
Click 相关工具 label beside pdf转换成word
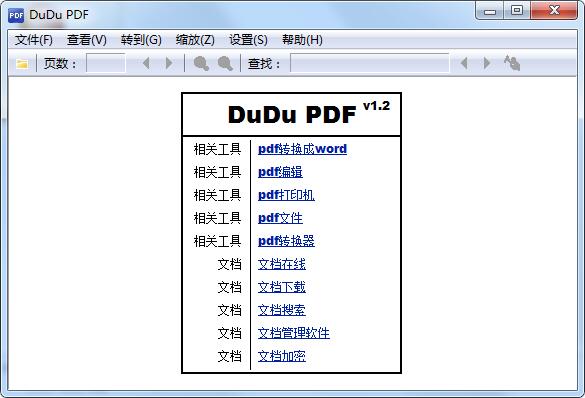(x=217, y=149)
